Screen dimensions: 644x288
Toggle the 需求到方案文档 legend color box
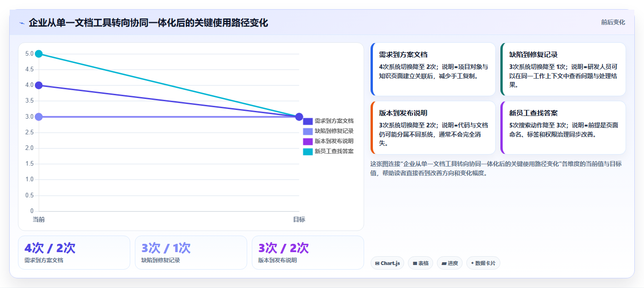[307, 121]
